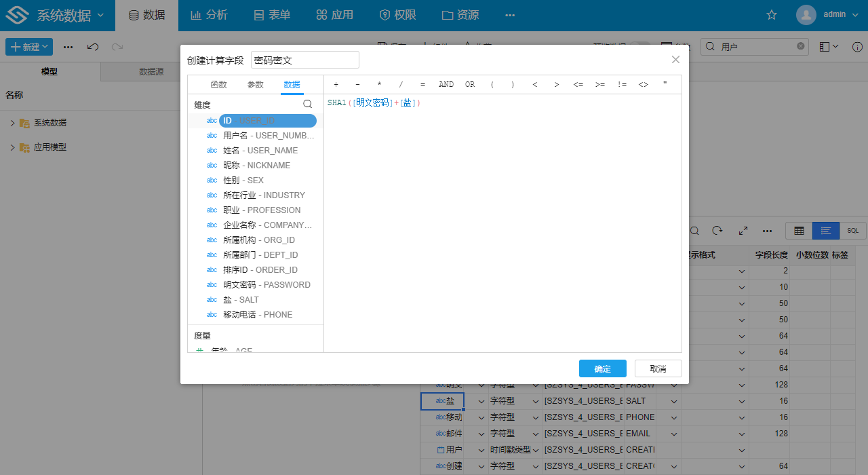The image size is (868, 475).
Task: Select the 明文密码 - PASSWORD field
Action: [267, 285]
